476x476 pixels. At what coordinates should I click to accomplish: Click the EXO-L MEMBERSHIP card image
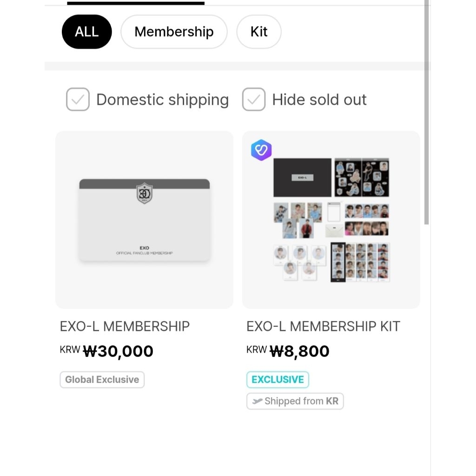coord(145,219)
